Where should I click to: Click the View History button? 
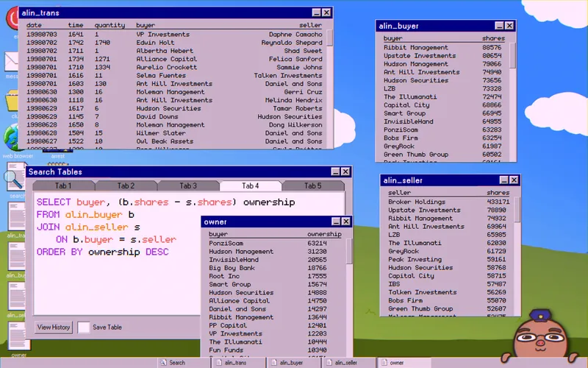[x=54, y=327]
